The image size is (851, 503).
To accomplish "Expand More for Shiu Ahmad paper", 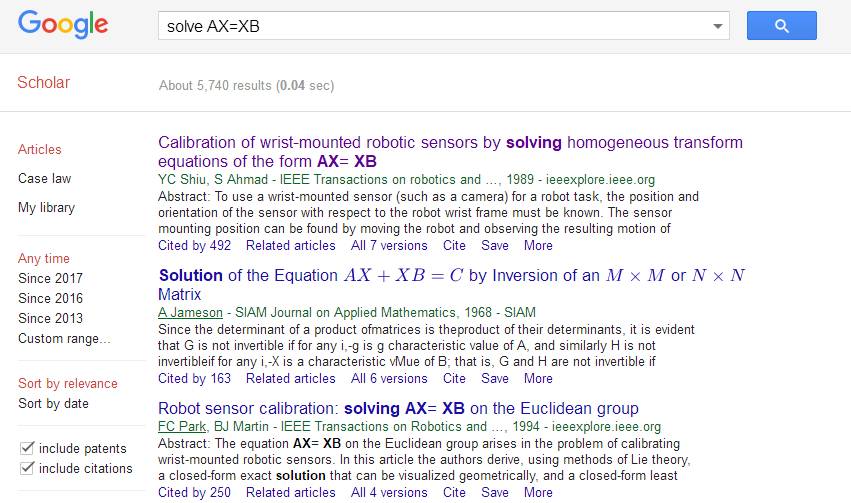I will pyautogui.click(x=538, y=245).
